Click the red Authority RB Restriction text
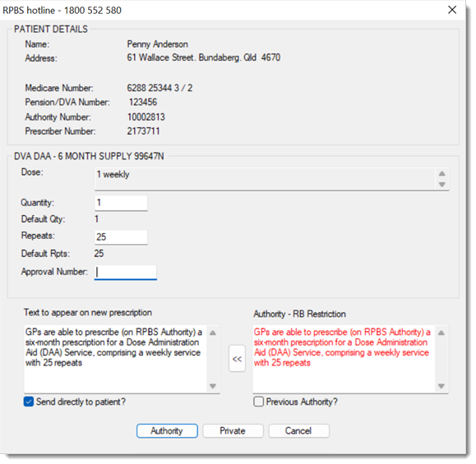 pos(342,347)
